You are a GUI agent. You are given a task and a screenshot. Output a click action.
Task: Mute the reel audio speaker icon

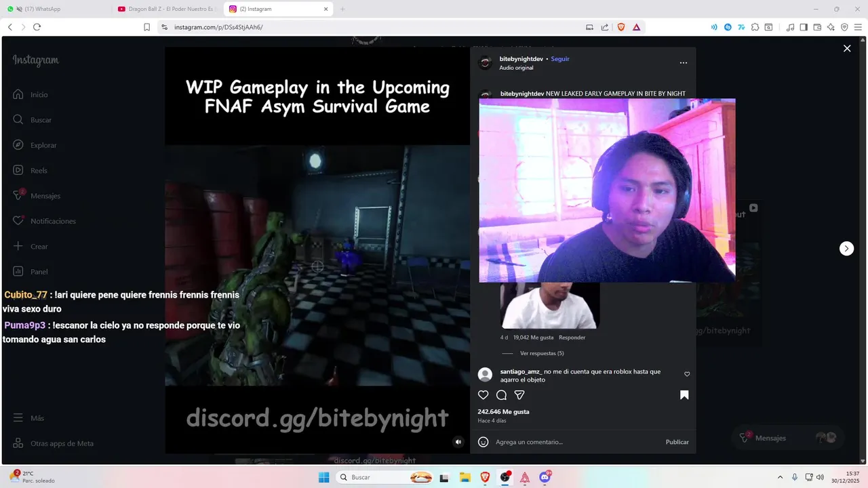pyautogui.click(x=458, y=442)
